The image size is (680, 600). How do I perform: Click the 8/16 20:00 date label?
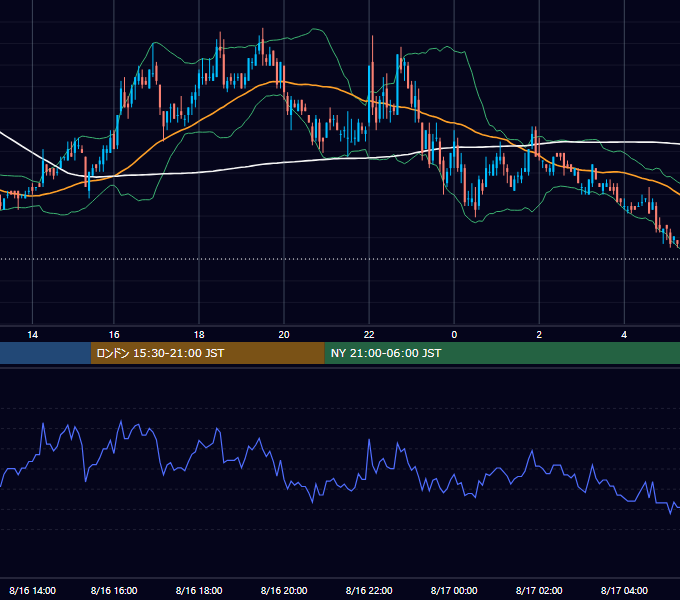point(284,590)
